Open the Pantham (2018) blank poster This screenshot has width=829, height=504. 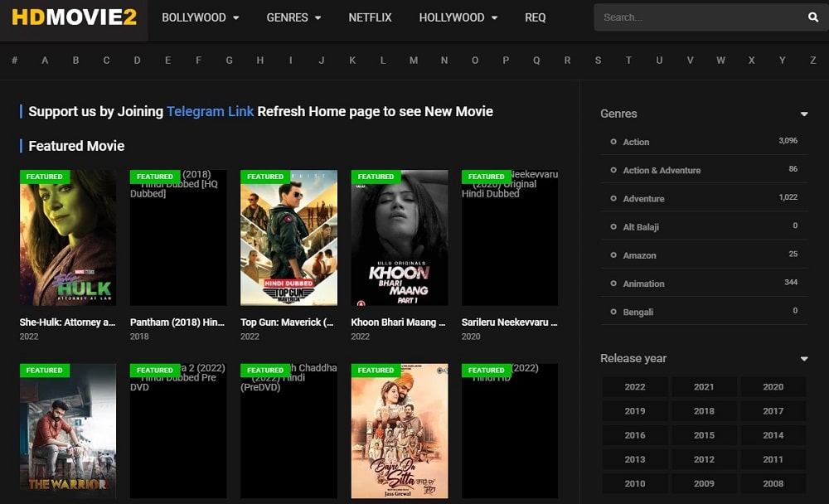tap(178, 237)
